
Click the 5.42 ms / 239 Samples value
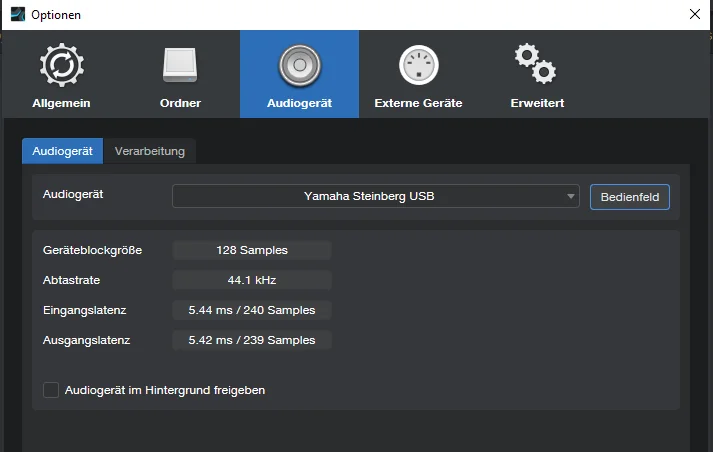pyautogui.click(x=252, y=340)
